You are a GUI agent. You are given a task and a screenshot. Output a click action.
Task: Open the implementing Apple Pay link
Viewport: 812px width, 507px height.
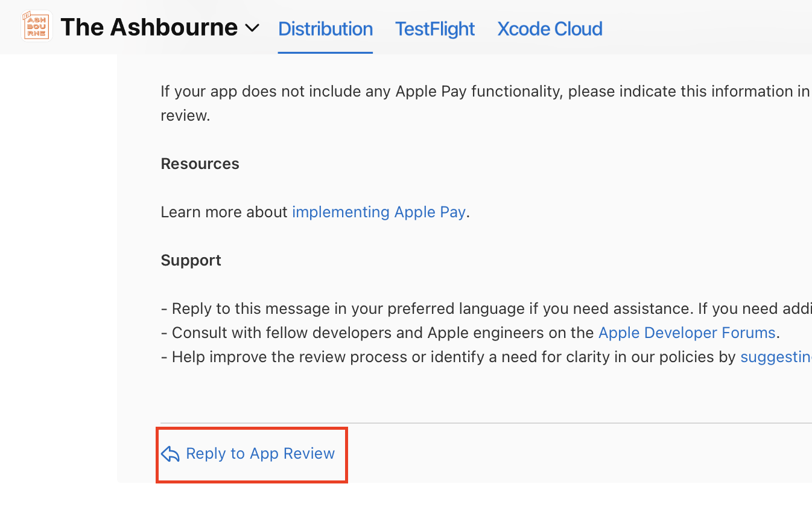379,212
